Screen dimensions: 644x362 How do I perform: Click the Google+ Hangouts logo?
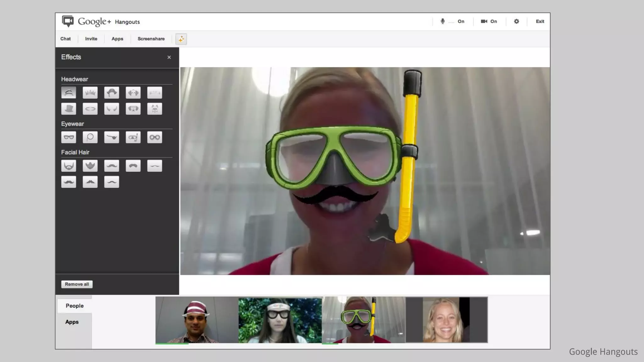[101, 21]
